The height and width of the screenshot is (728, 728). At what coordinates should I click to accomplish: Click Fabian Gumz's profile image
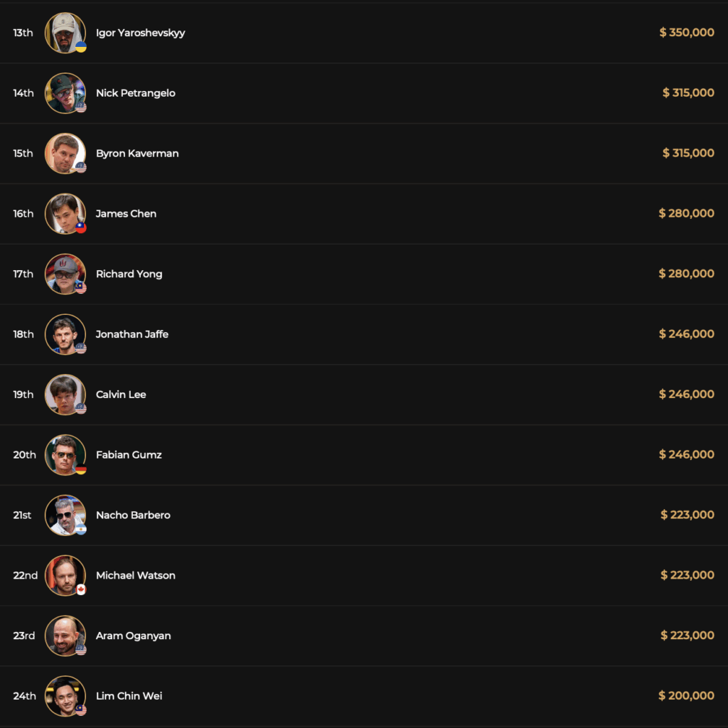pyautogui.click(x=65, y=455)
